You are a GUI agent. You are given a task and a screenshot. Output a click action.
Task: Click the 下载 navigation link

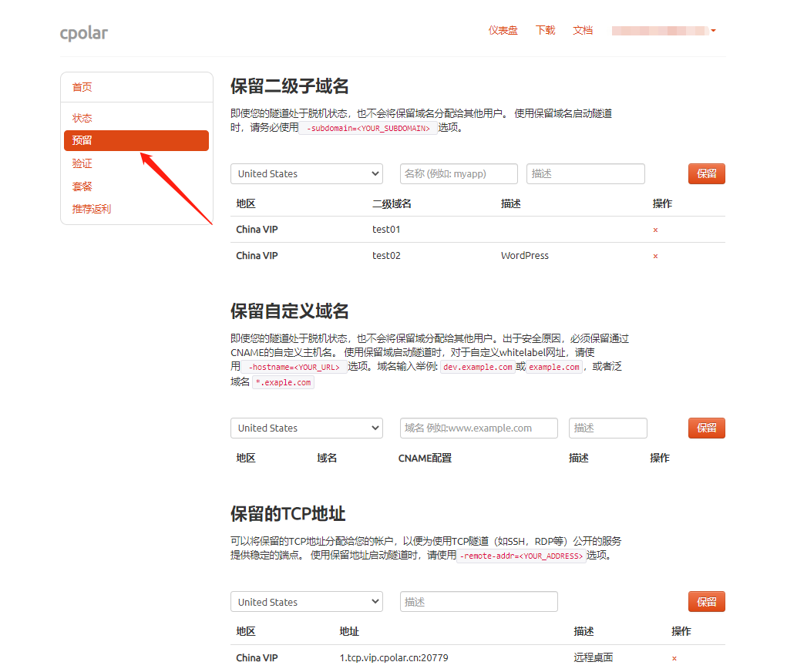click(544, 30)
